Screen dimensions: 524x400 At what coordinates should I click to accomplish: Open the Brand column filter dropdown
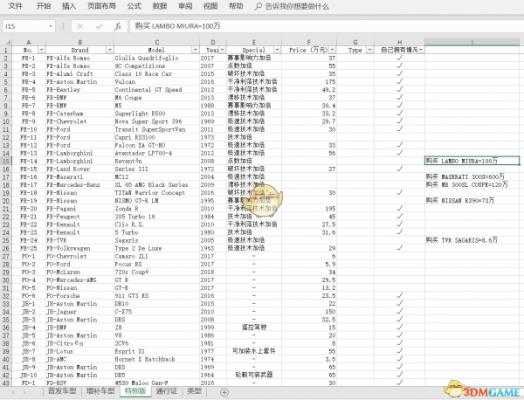[110, 50]
